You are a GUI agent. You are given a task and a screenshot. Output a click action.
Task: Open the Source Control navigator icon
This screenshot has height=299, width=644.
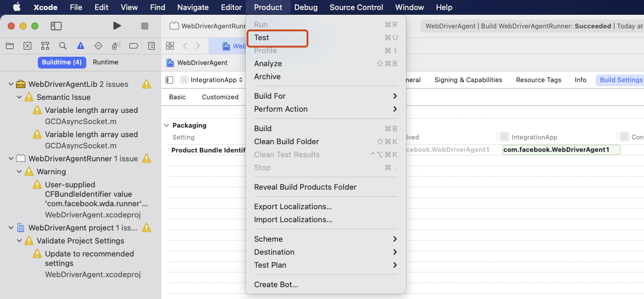[28, 45]
